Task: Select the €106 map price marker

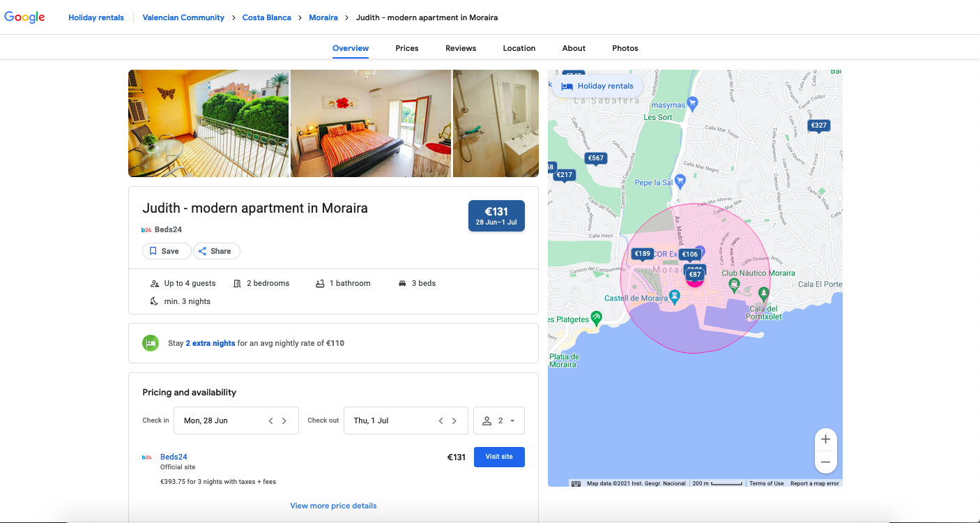Action: (x=689, y=255)
